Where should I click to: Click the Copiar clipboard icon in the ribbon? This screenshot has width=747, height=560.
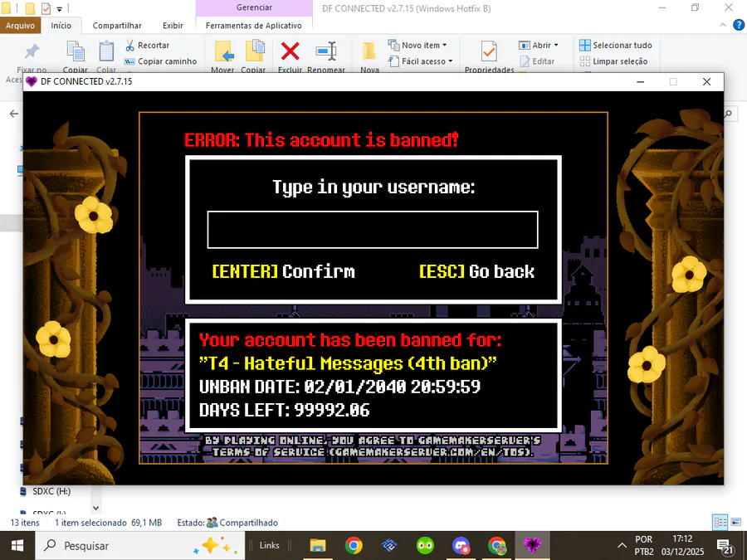[76, 51]
